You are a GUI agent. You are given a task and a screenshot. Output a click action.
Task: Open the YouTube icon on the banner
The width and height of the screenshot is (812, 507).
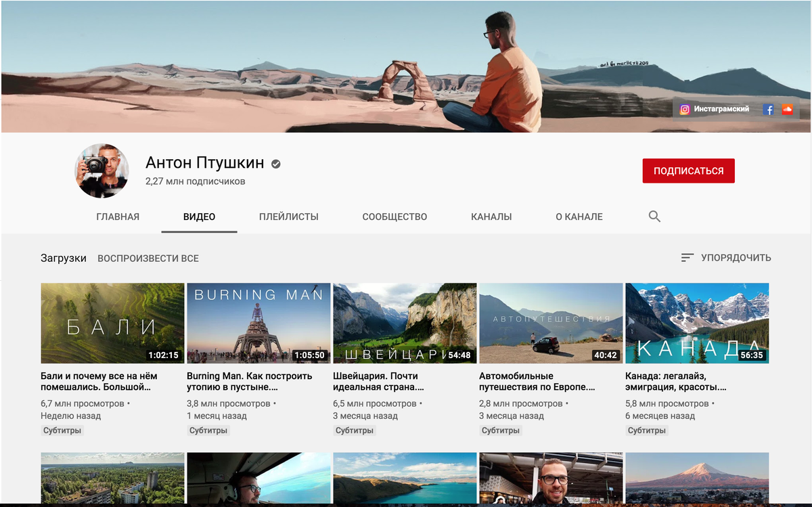click(788, 108)
